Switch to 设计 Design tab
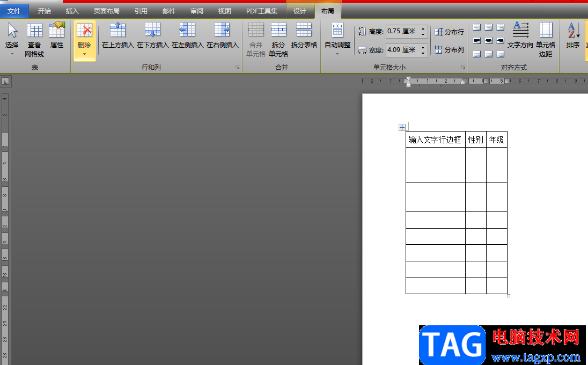Screen dimensions: 588x365 point(299,11)
